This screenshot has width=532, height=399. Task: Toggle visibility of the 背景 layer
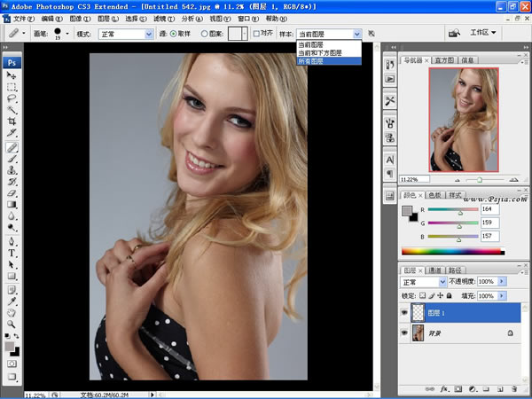[404, 332]
